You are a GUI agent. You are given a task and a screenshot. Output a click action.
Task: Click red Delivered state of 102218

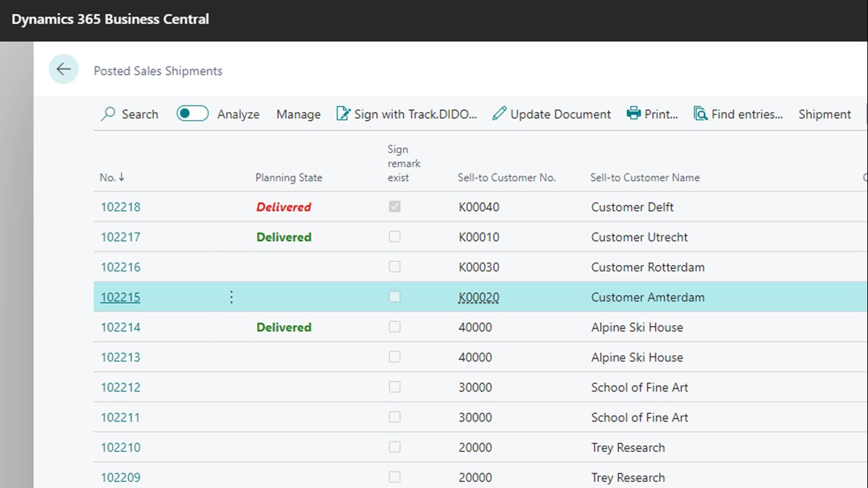[x=283, y=207]
